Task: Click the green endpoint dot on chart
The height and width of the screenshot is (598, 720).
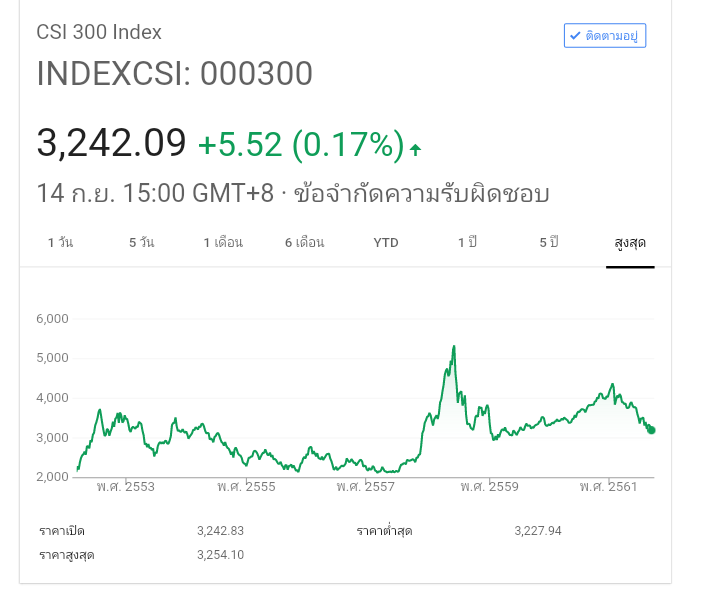Action: coord(652,430)
